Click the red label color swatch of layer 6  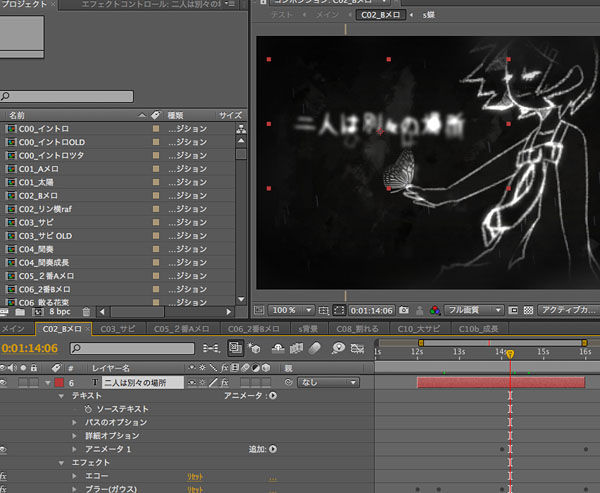(59, 382)
